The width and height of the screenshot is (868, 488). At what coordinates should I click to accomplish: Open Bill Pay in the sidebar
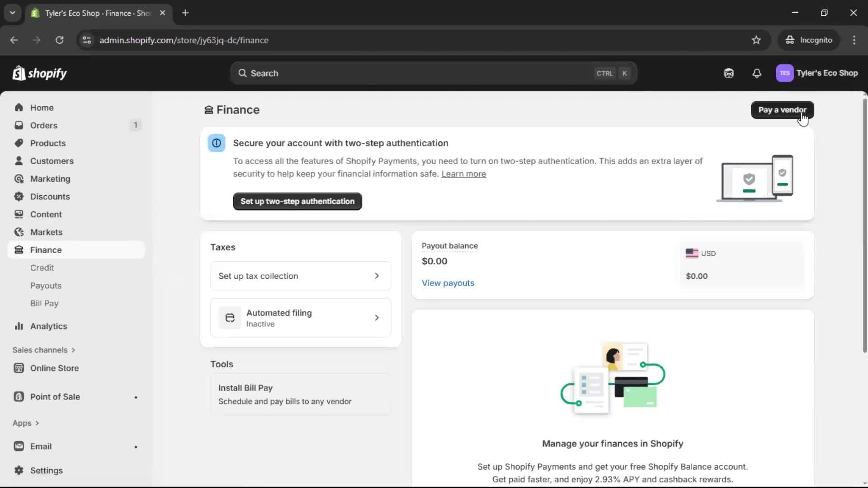pos(44,304)
